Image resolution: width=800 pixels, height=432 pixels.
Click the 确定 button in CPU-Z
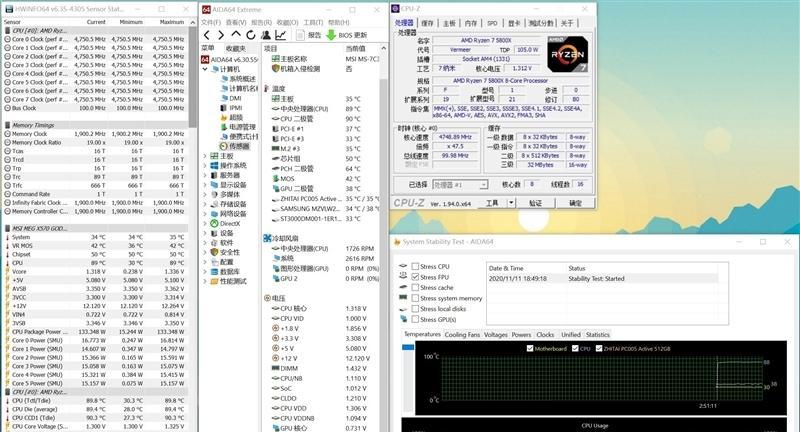coord(575,203)
